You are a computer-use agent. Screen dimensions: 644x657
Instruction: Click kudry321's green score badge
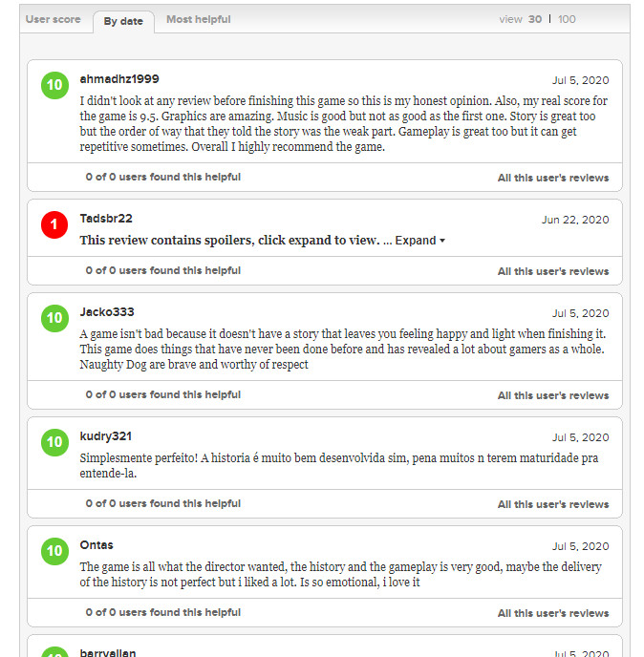pyautogui.click(x=54, y=442)
